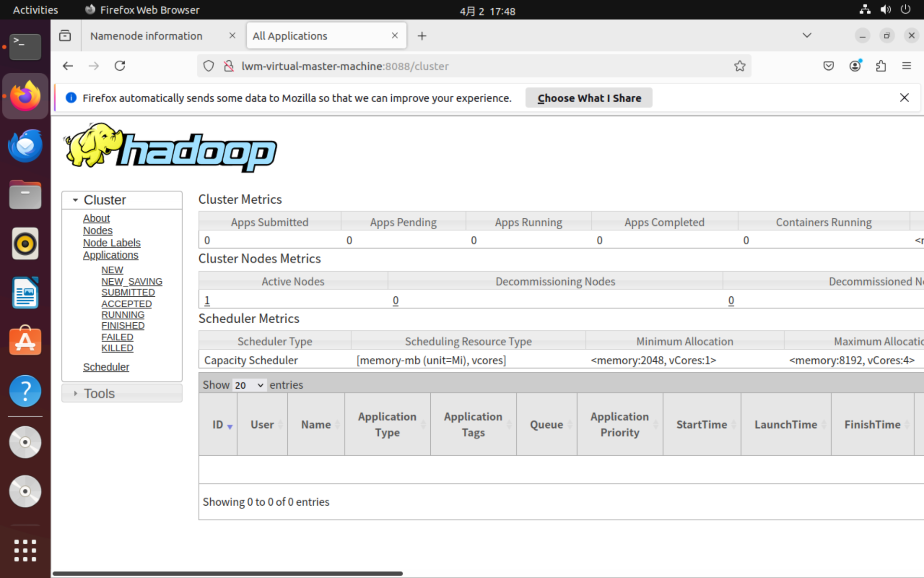Viewport: 924px width, 578px height.
Task: Open the extensions puzzle-piece icon
Action: pyautogui.click(x=881, y=66)
